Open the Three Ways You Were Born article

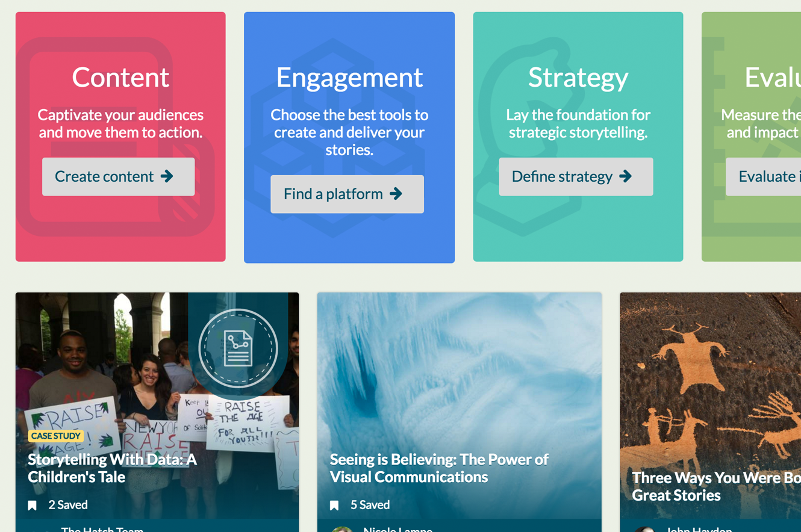coord(715,486)
